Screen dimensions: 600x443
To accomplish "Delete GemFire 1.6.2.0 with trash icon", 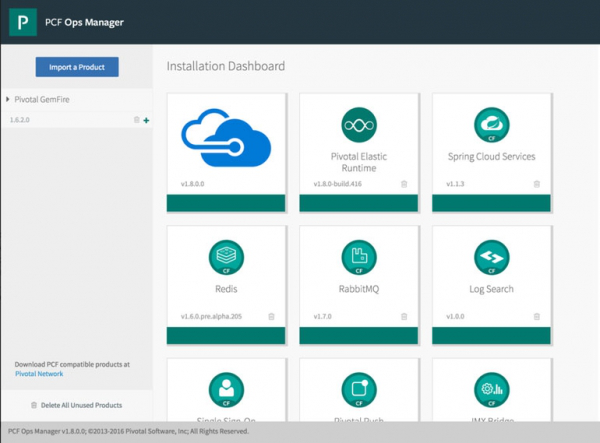I will point(137,120).
